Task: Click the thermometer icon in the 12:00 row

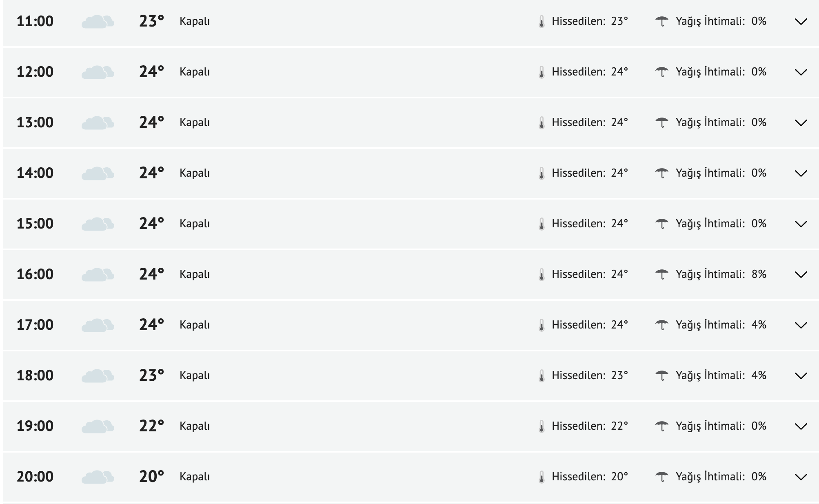Action: tap(542, 72)
